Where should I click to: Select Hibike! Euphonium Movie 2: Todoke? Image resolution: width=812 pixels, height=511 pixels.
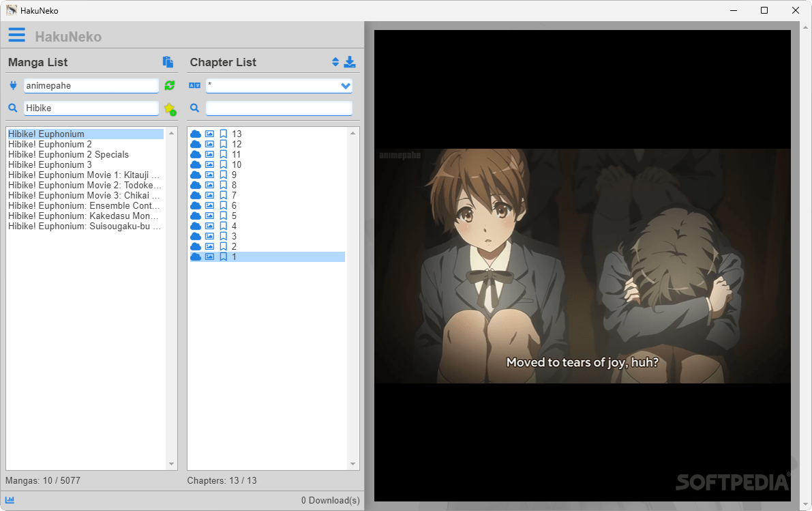click(85, 185)
